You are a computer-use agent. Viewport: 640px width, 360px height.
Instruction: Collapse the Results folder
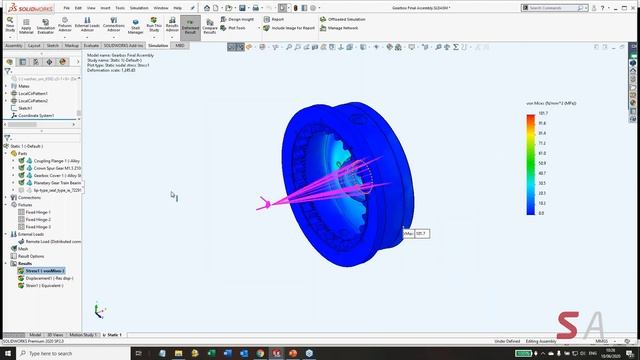point(6,264)
